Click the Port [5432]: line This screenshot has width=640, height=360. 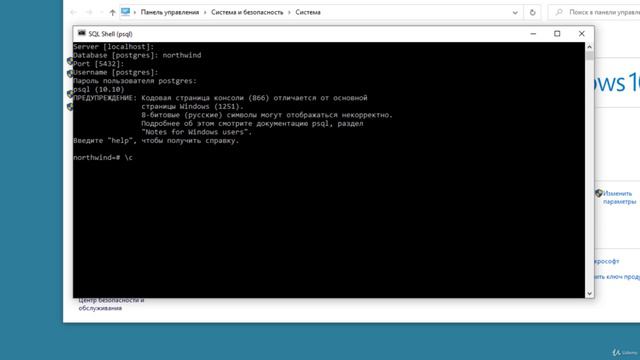(x=99, y=64)
